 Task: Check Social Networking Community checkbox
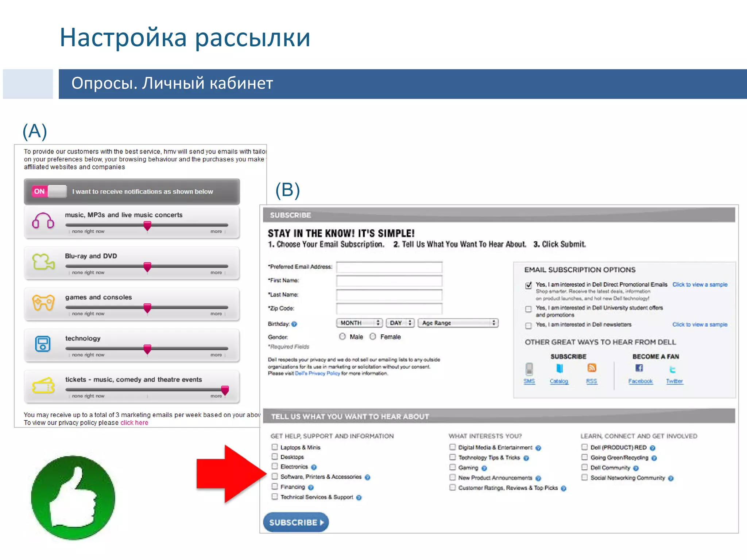pos(584,477)
